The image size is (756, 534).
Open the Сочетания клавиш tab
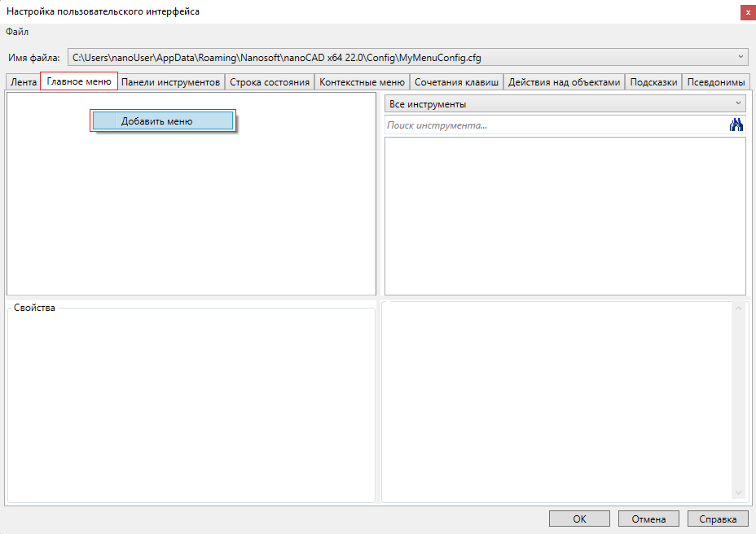[x=456, y=82]
